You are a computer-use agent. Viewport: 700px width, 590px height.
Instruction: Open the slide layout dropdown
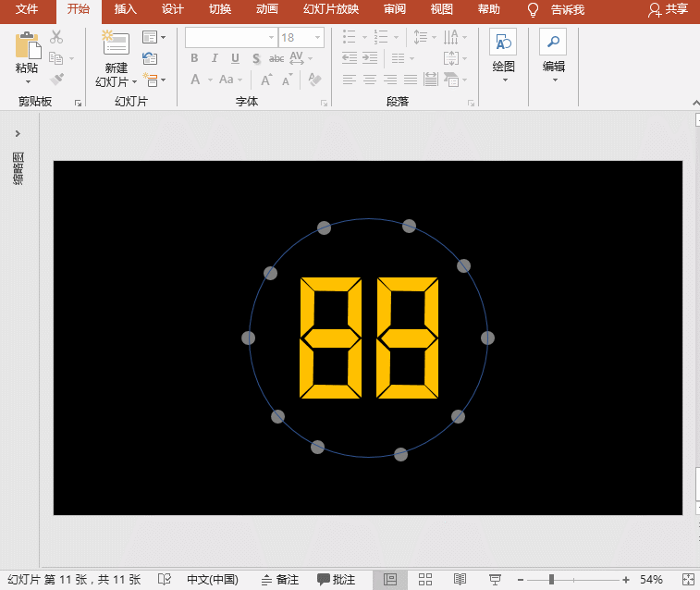(154, 37)
